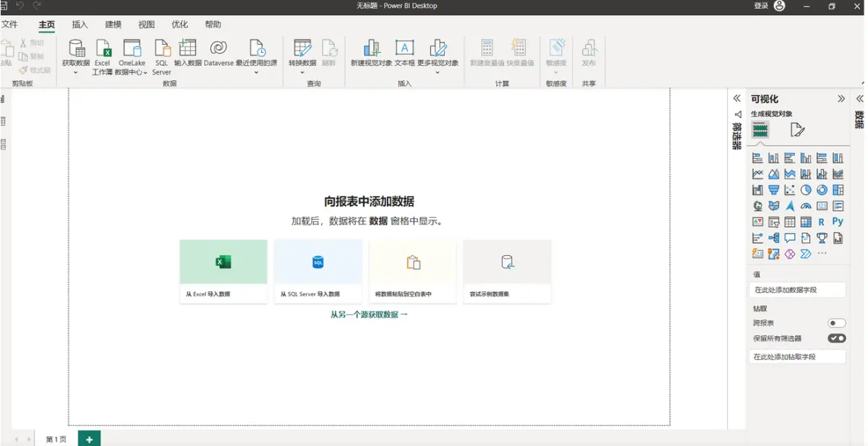Switch to the 建模 ribbon tab
The image size is (868, 446).
113,25
